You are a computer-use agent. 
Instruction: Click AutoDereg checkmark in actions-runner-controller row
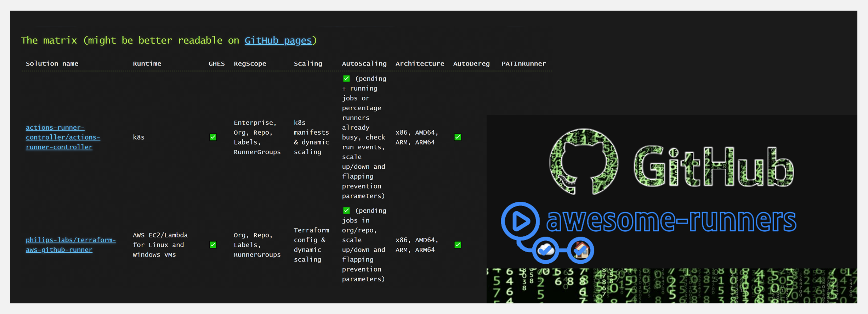click(458, 137)
